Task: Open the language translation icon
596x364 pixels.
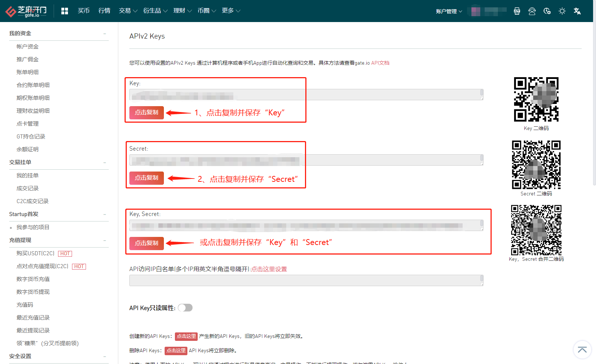Action: (x=577, y=11)
